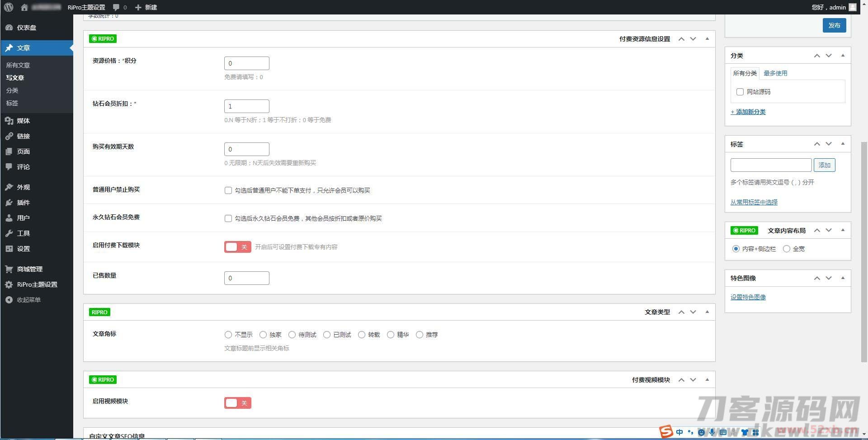The height and width of the screenshot is (440, 868).
Task: Choose the 全宽 layout radio option
Action: click(787, 249)
